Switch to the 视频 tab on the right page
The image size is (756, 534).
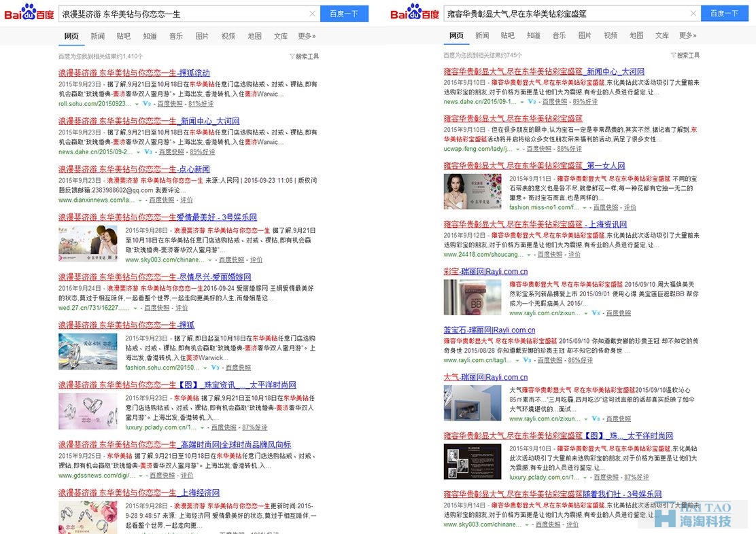[611, 35]
